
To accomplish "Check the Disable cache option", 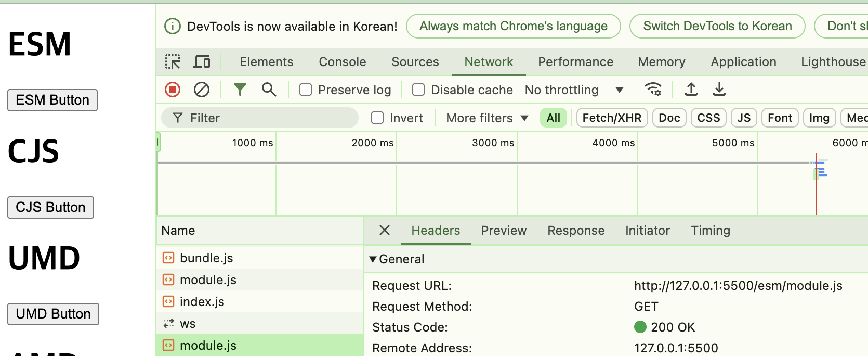I will click(x=418, y=90).
